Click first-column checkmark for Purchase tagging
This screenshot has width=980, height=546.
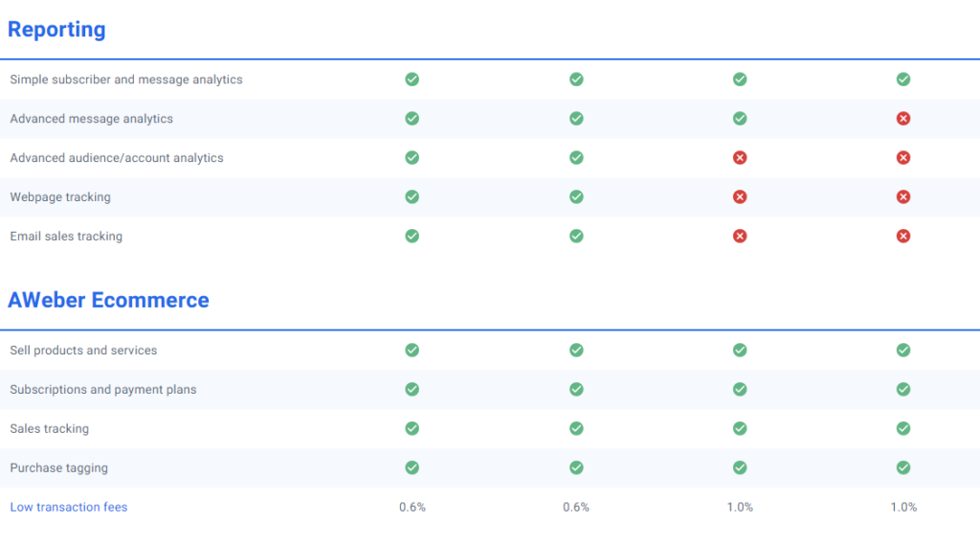click(412, 467)
